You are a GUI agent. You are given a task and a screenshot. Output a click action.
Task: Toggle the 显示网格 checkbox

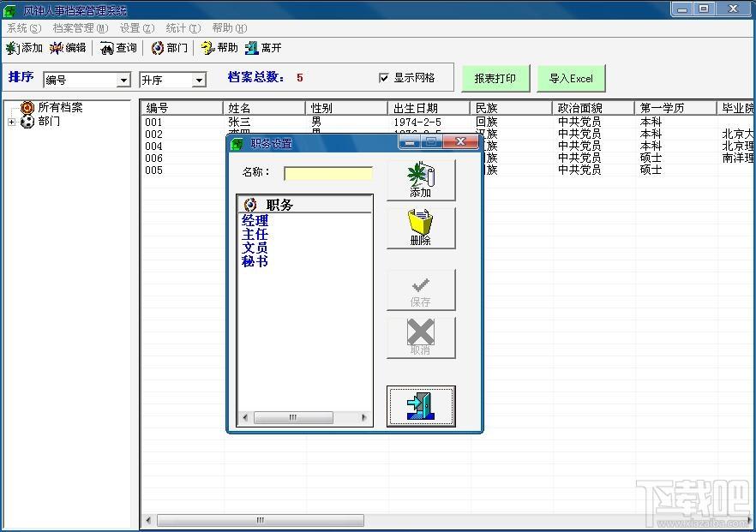point(384,78)
